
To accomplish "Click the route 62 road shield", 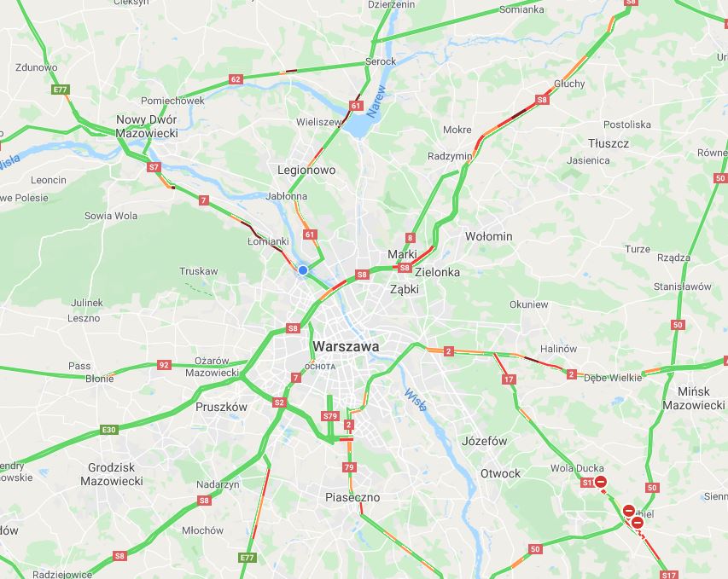I will click(236, 78).
